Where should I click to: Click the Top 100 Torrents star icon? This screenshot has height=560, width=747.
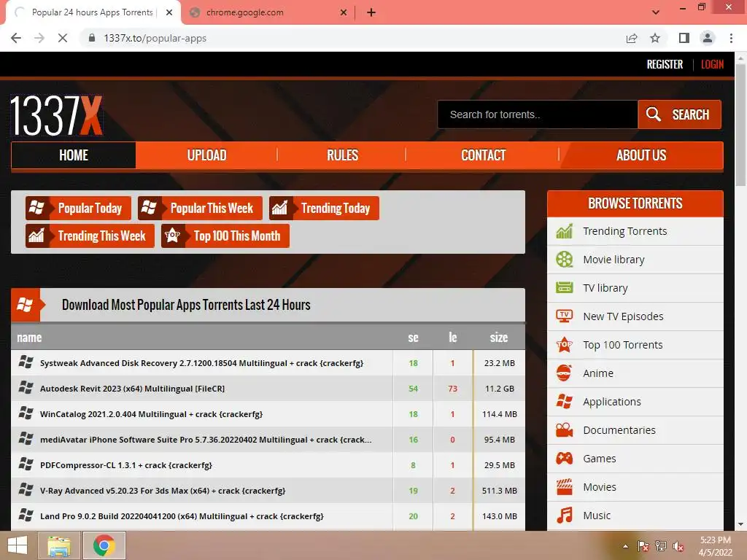click(564, 345)
